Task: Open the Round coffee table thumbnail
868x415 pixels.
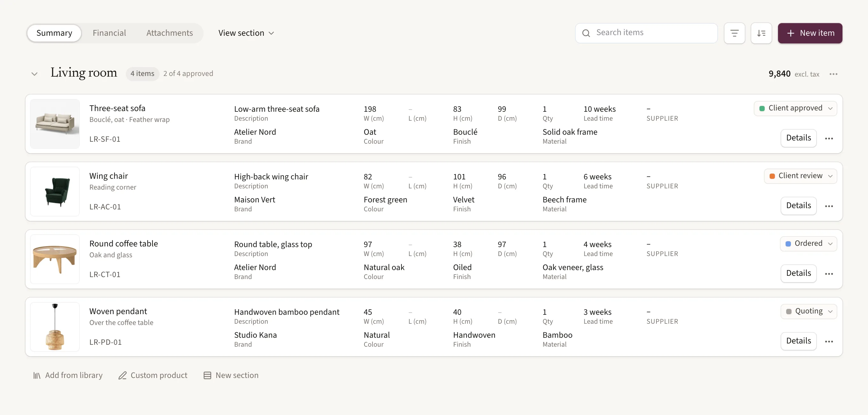Action: click(55, 260)
